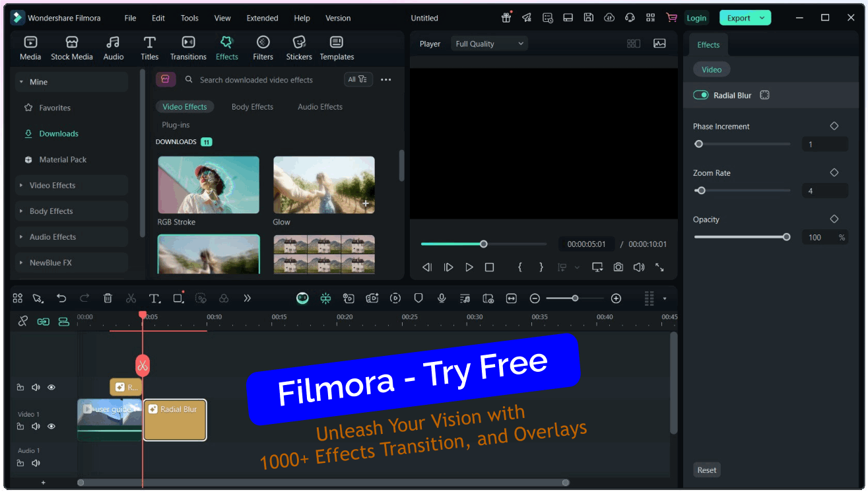
Task: Adjust the Opacity slider
Action: [742, 237]
